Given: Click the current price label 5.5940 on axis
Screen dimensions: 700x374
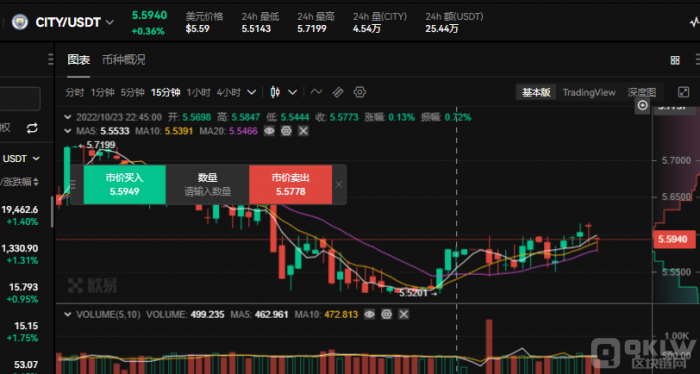Looking at the screenshot, I should pos(674,240).
